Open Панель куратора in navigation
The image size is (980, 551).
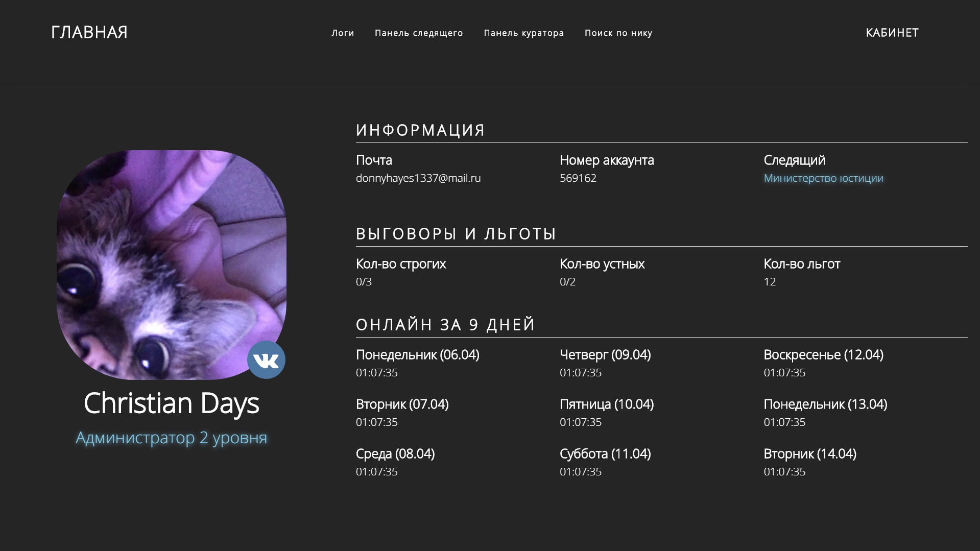pyautogui.click(x=524, y=33)
